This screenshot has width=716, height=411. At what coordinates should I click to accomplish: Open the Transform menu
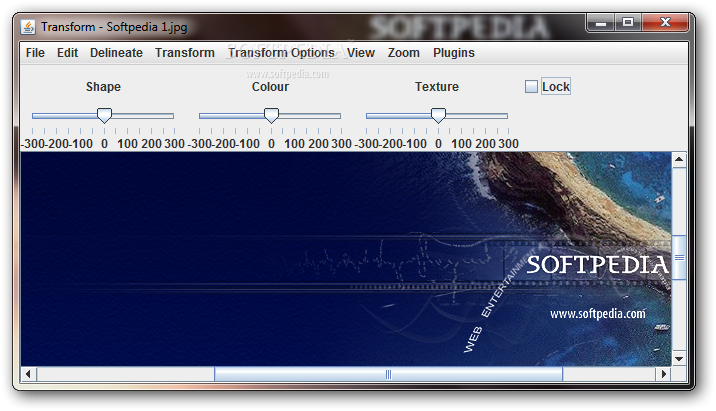tap(185, 53)
